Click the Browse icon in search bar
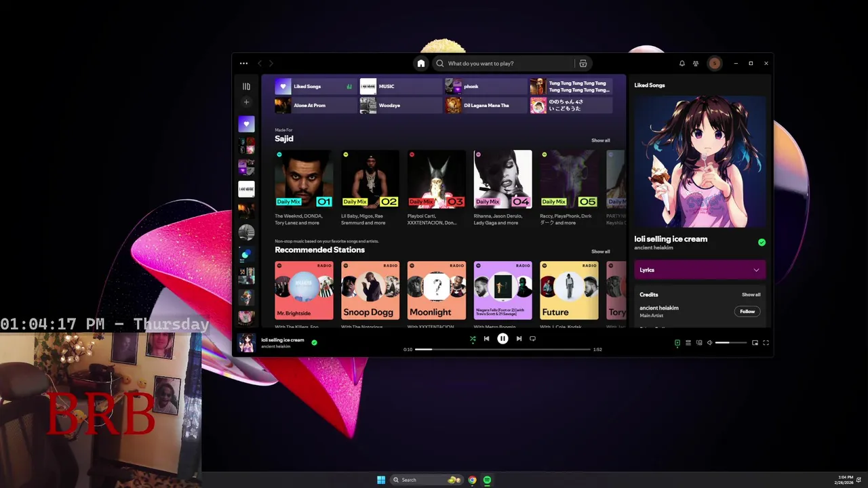This screenshot has width=868, height=488. tap(583, 63)
